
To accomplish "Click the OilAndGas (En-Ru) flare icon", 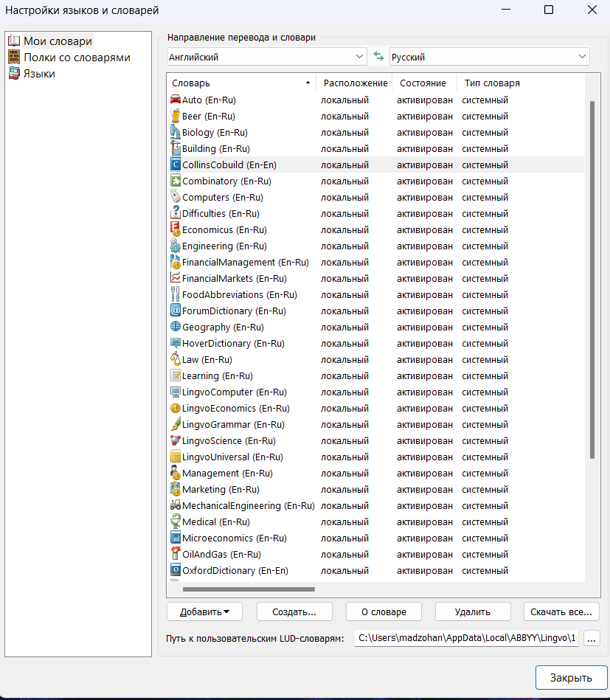I will [176, 554].
